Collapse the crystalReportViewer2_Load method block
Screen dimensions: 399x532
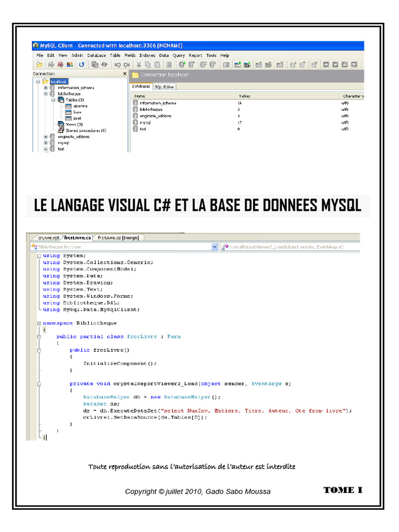pyautogui.click(x=39, y=384)
